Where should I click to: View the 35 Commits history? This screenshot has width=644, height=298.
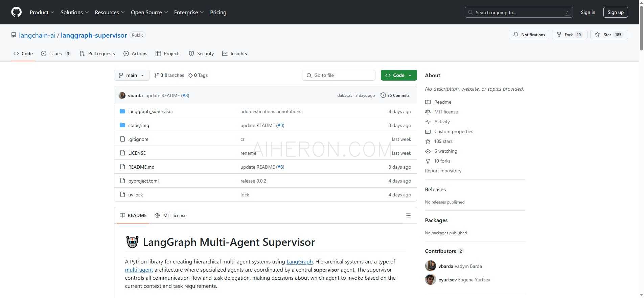coord(395,95)
